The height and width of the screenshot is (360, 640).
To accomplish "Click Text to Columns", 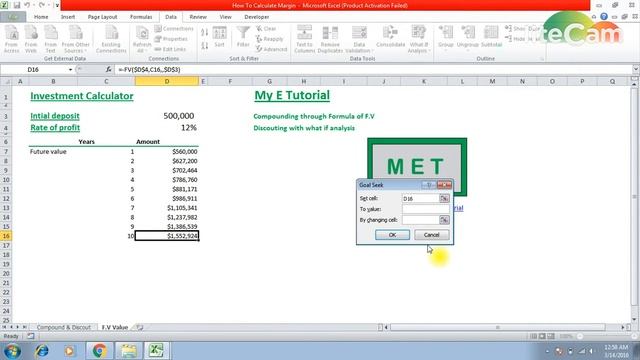I will (304, 39).
